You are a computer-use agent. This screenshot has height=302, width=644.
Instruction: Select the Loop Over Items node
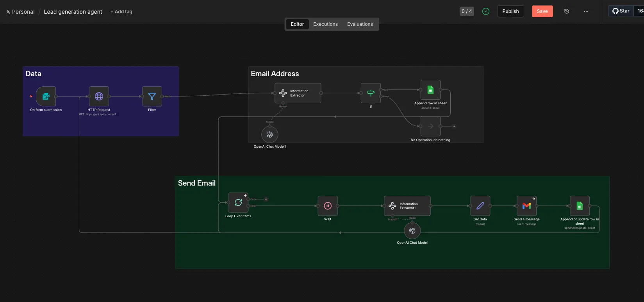238,202
